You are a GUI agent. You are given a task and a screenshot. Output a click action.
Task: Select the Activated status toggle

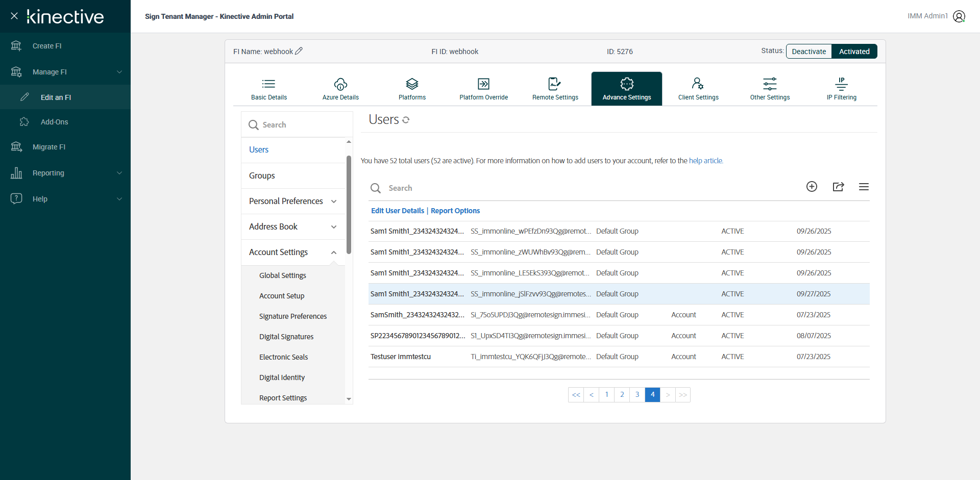(x=854, y=52)
